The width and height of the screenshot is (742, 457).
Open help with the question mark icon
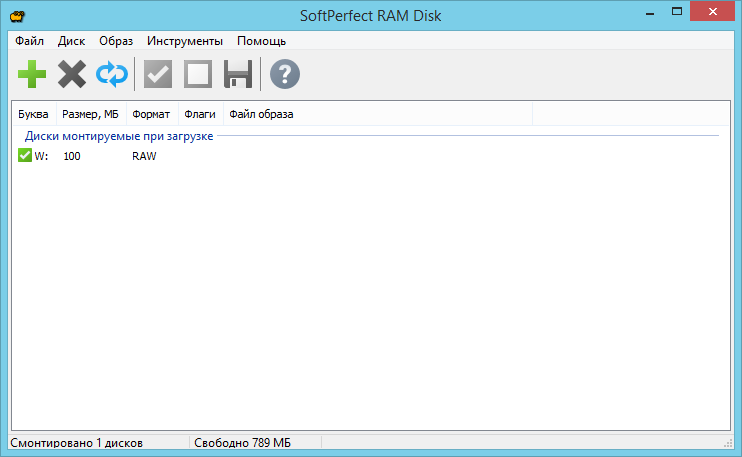point(285,74)
